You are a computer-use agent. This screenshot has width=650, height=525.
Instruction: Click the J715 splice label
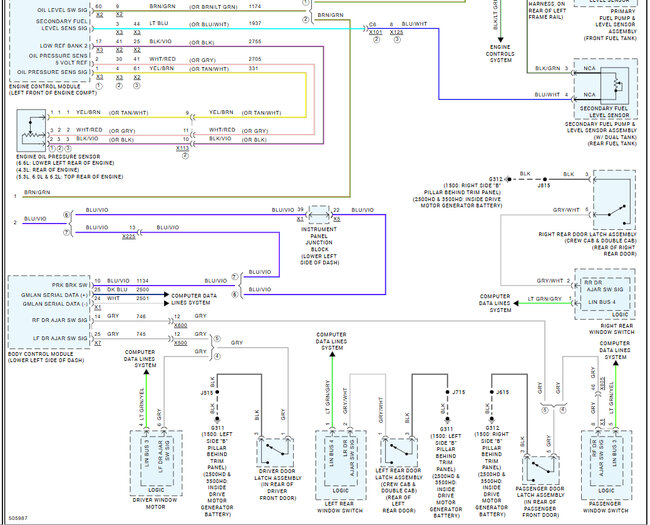click(458, 392)
